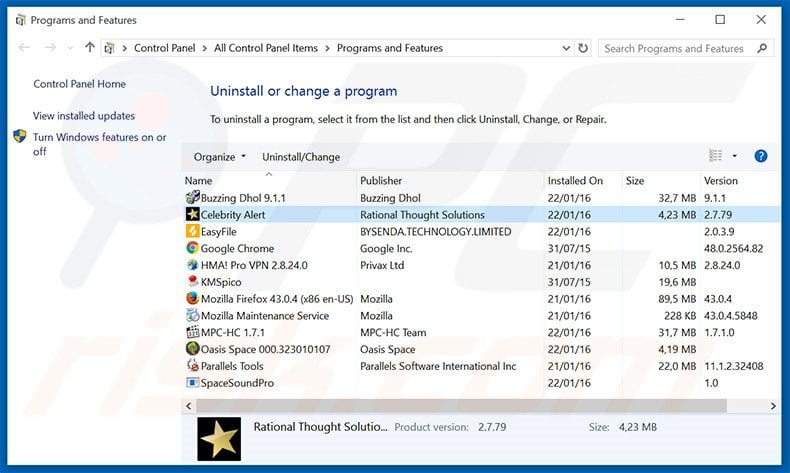Screen dimensions: 790x473
Task: Click the EasyFile program icon
Action: tap(192, 231)
